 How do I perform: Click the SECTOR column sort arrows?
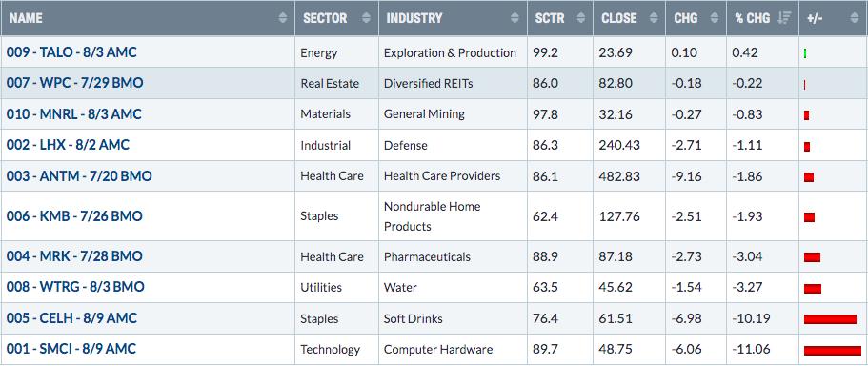coord(366,18)
